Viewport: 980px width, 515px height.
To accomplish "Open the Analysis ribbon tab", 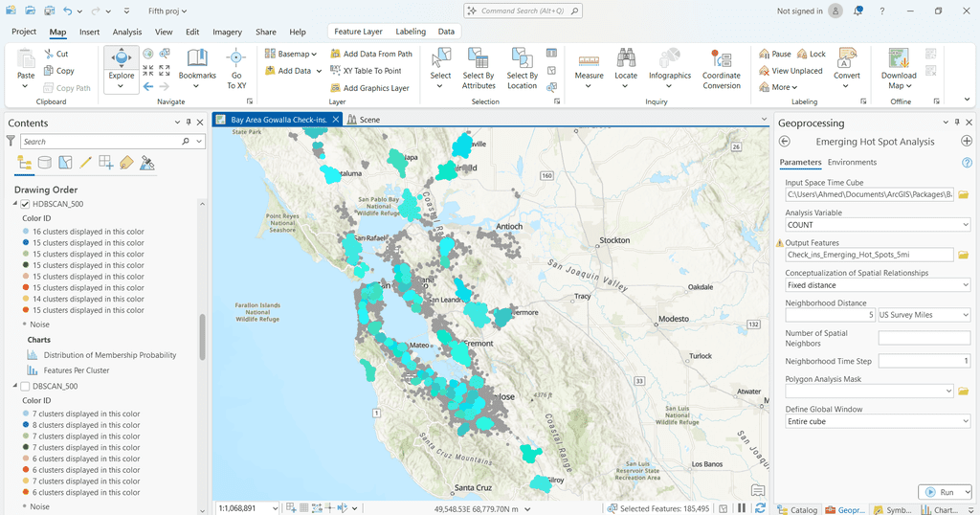I will pyautogui.click(x=127, y=32).
